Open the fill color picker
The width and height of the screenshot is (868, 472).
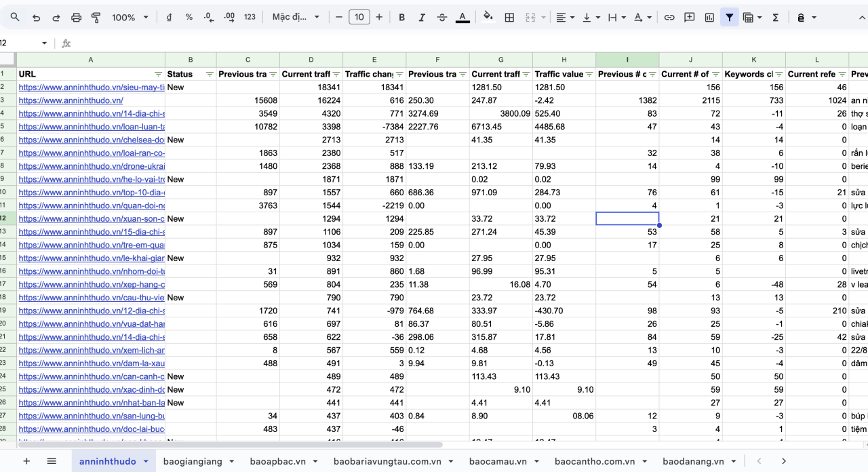coord(488,17)
